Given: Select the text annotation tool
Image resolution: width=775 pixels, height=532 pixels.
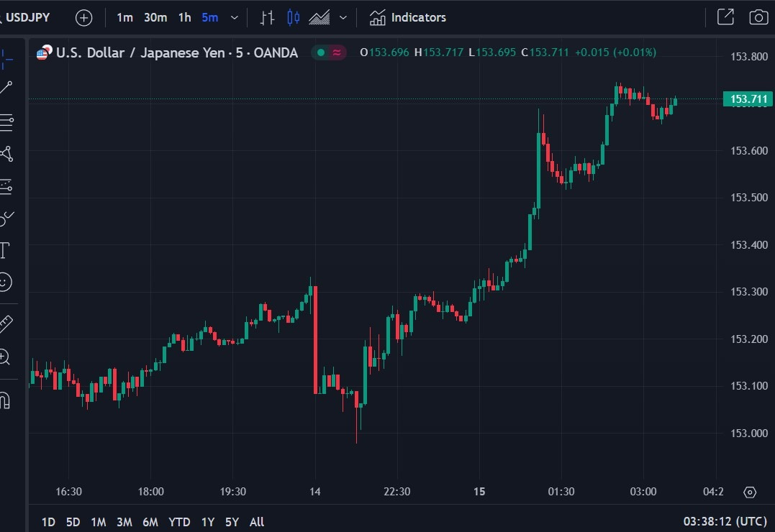Looking at the screenshot, I should [5, 250].
